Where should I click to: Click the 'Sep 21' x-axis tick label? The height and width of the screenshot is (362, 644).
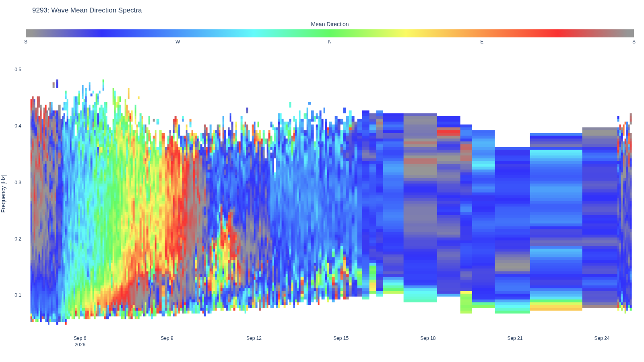pos(515,338)
